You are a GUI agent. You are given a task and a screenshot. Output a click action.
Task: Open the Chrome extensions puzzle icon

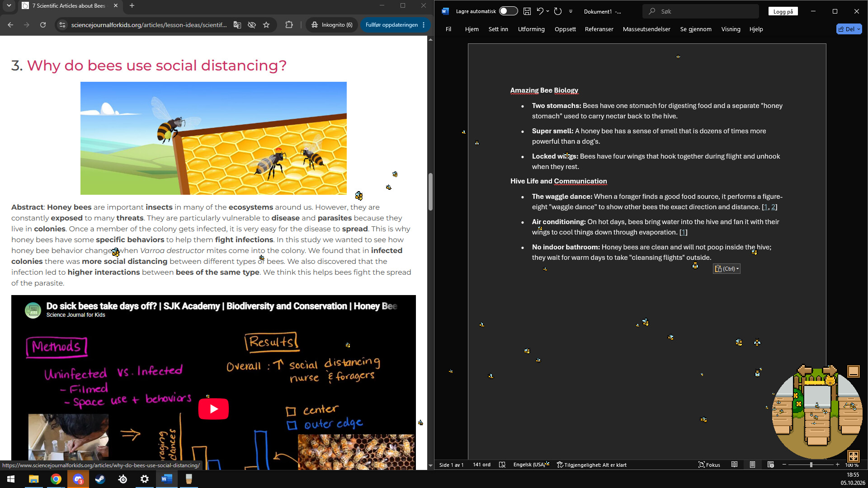[x=289, y=25]
